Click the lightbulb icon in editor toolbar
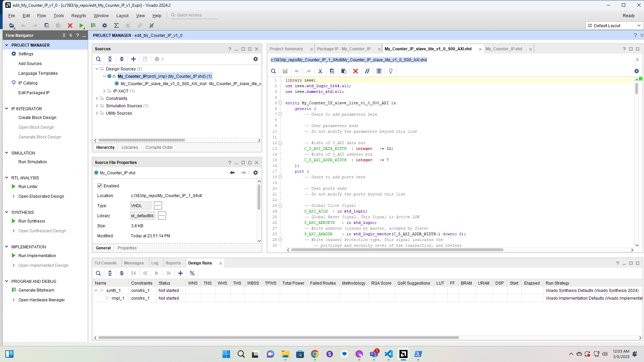The image size is (644, 362). pyautogui.click(x=391, y=71)
